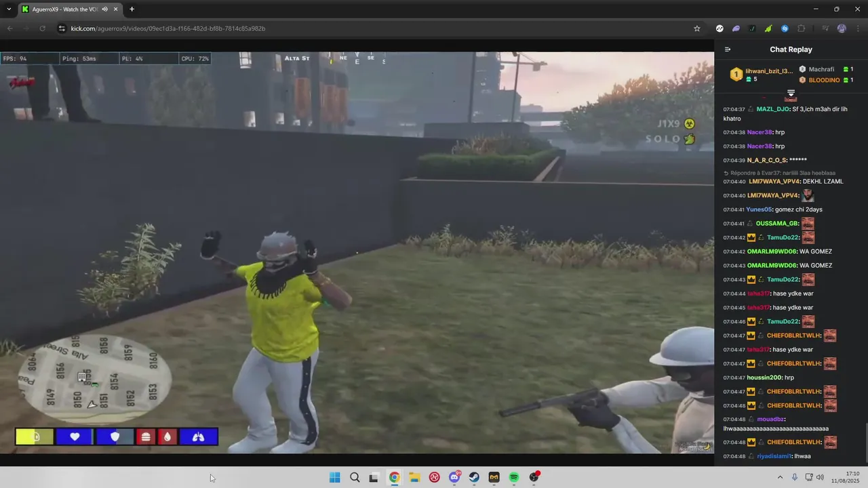The height and width of the screenshot is (488, 868).
Task: Open Machrafi in the gift leaderboard
Action: pos(821,69)
